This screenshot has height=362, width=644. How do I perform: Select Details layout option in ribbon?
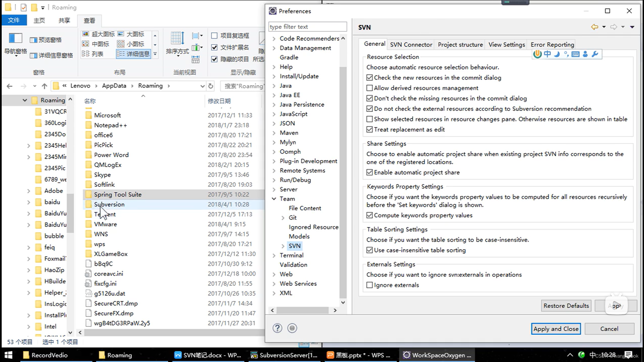(133, 54)
